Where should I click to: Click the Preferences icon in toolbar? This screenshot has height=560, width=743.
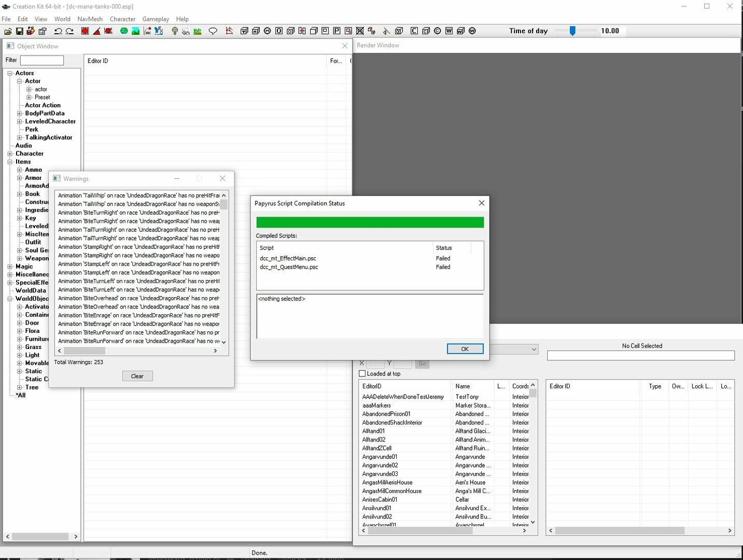point(43,31)
